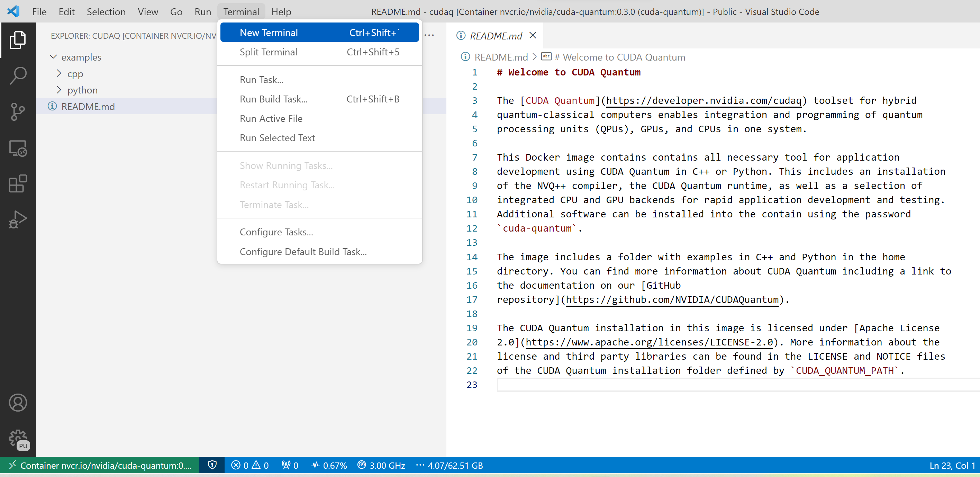Screen dimensions: 980x477
Task: Place cursor on empty line 23
Action: tap(738, 385)
